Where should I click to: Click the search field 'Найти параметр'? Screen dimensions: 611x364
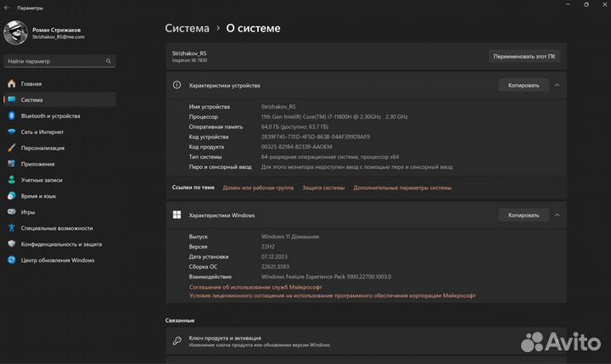[x=59, y=61]
